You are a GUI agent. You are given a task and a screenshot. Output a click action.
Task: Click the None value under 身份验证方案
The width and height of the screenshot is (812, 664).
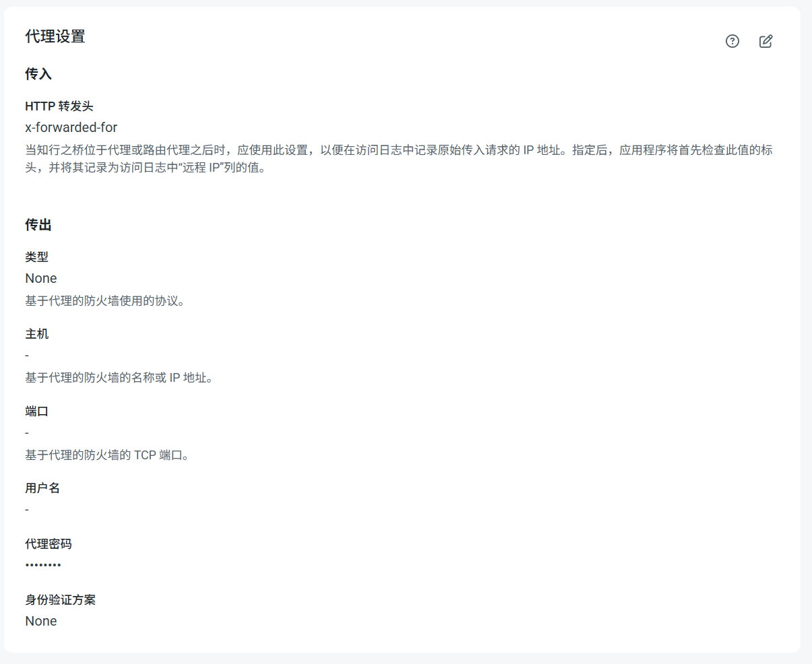tap(41, 621)
